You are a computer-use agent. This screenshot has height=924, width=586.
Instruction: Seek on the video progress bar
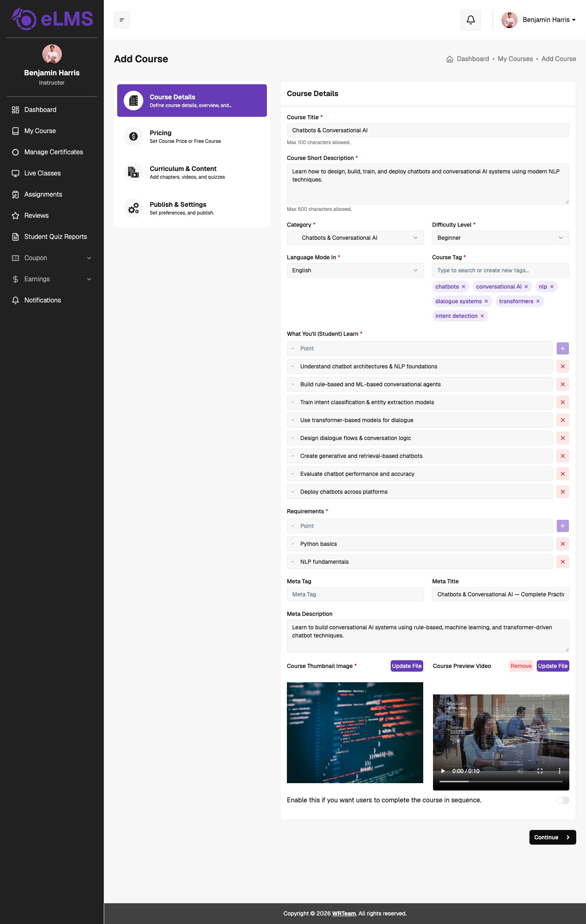[501, 782]
